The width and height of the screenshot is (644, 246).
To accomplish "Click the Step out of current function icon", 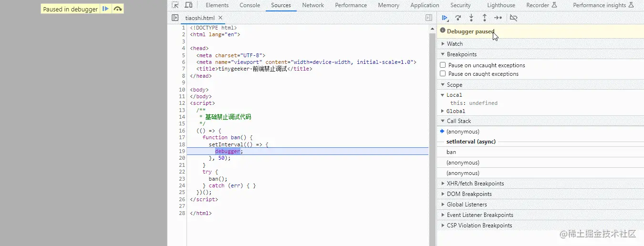I will (485, 18).
